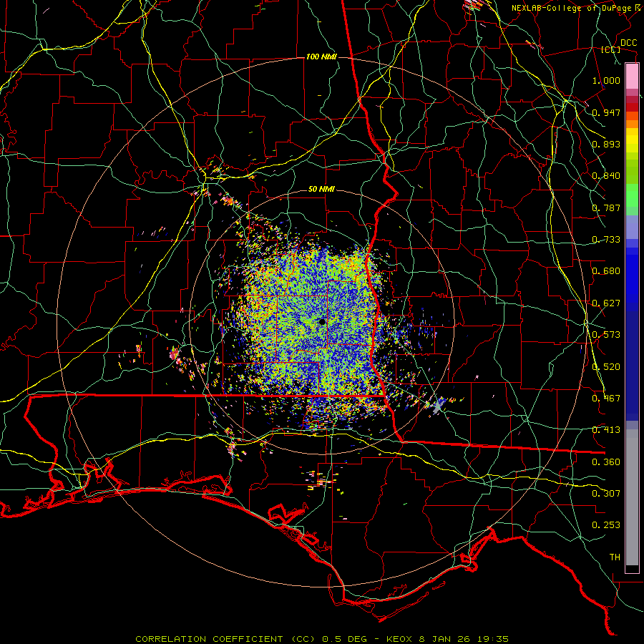Click the Correlation Coefficient KEOX caption text
The height and width of the screenshot is (644, 644).
322,639
